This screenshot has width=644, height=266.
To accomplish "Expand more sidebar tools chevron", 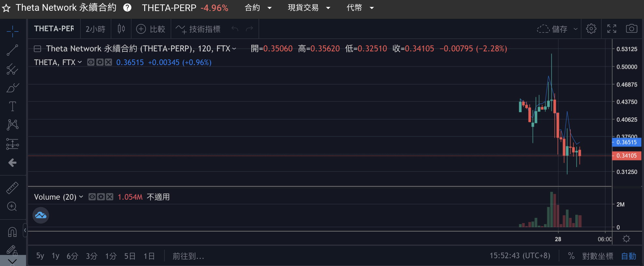I will (x=12, y=261).
